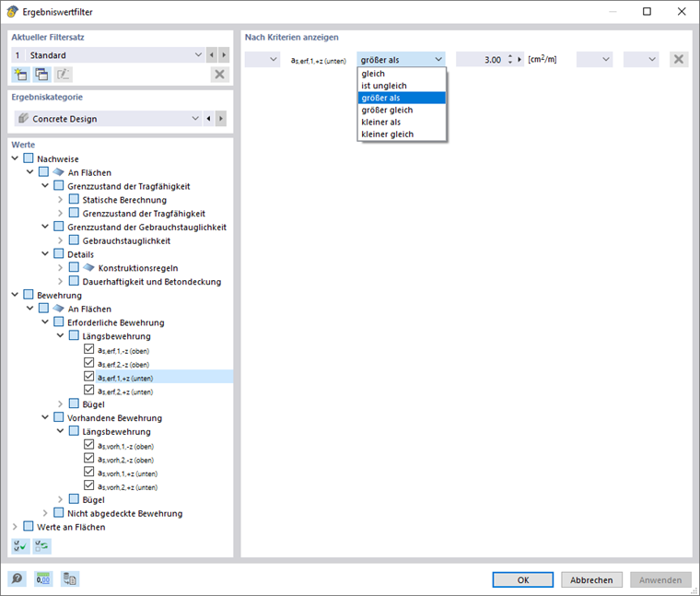Check the Nachweise checkbox
Image resolution: width=700 pixels, height=596 pixels.
[x=29, y=158]
